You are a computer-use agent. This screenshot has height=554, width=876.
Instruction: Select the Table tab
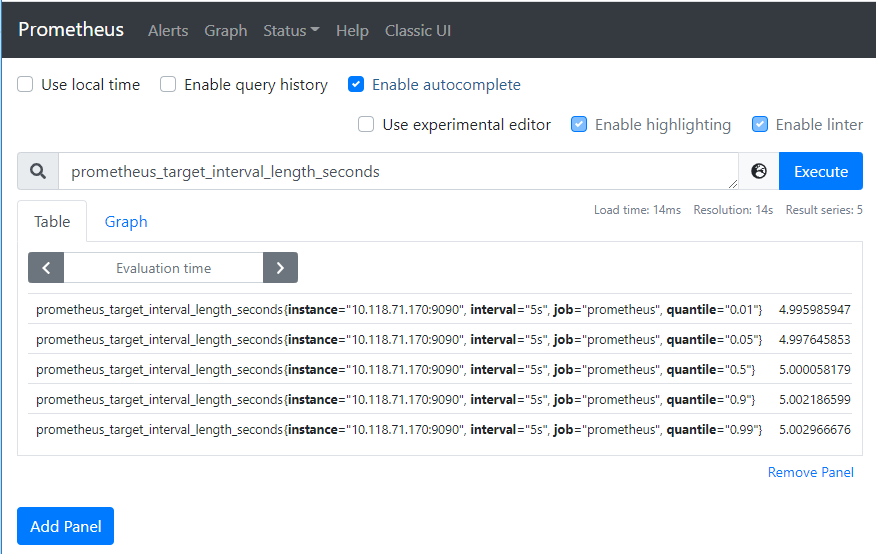(x=52, y=222)
